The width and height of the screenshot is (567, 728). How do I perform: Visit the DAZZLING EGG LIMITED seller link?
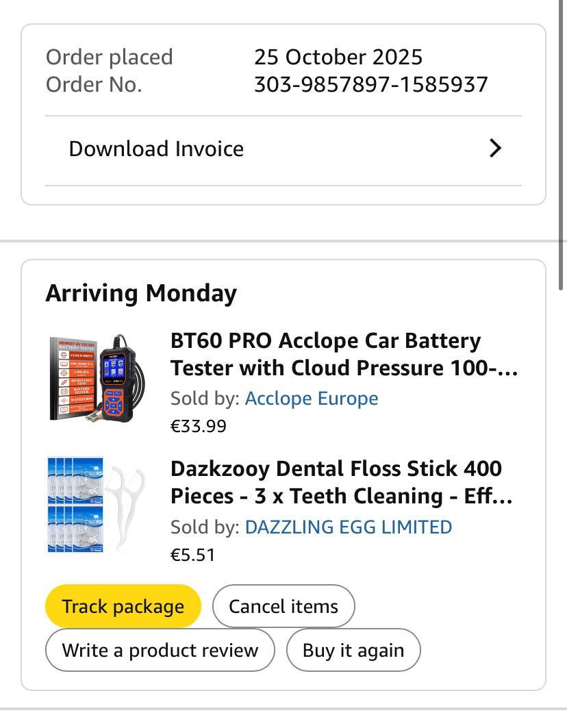click(349, 527)
